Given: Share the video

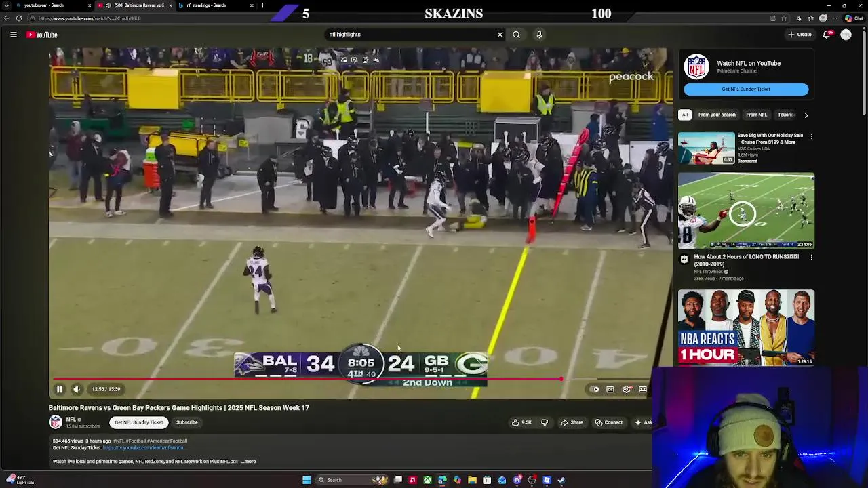Looking at the screenshot, I should point(572,422).
